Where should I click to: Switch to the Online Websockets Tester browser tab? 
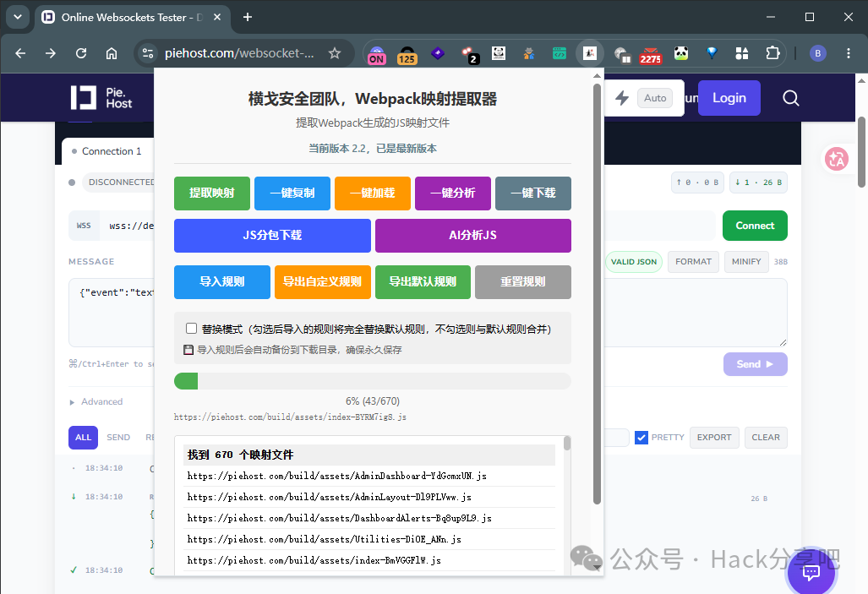pyautogui.click(x=132, y=17)
